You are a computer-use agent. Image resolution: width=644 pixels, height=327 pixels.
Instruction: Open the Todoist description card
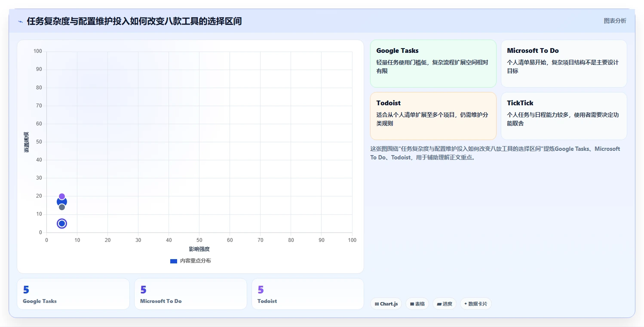(433, 116)
